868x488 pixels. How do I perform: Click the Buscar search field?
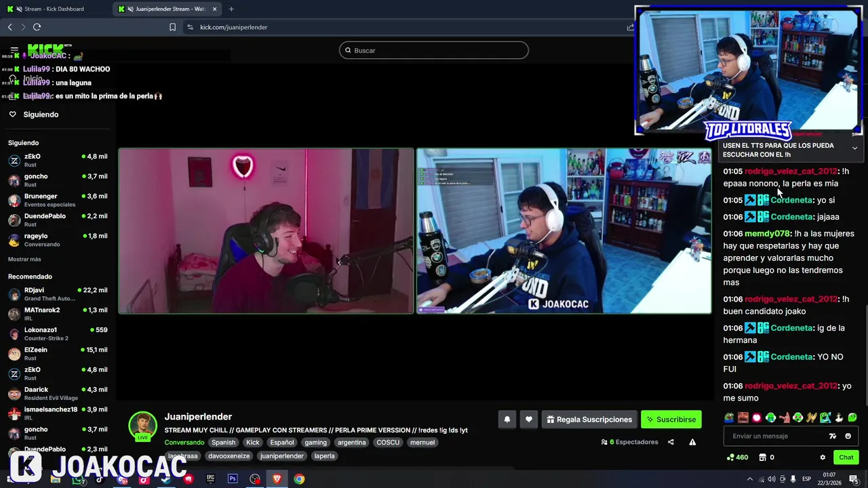(x=433, y=50)
